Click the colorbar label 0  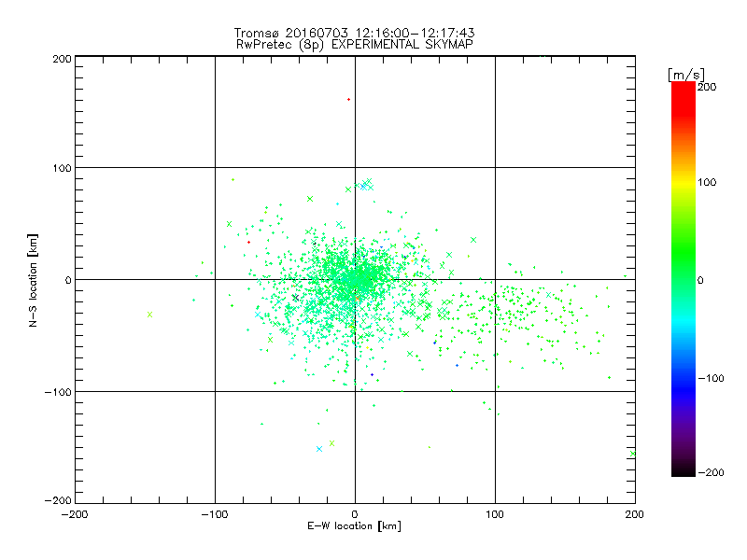(x=700, y=281)
